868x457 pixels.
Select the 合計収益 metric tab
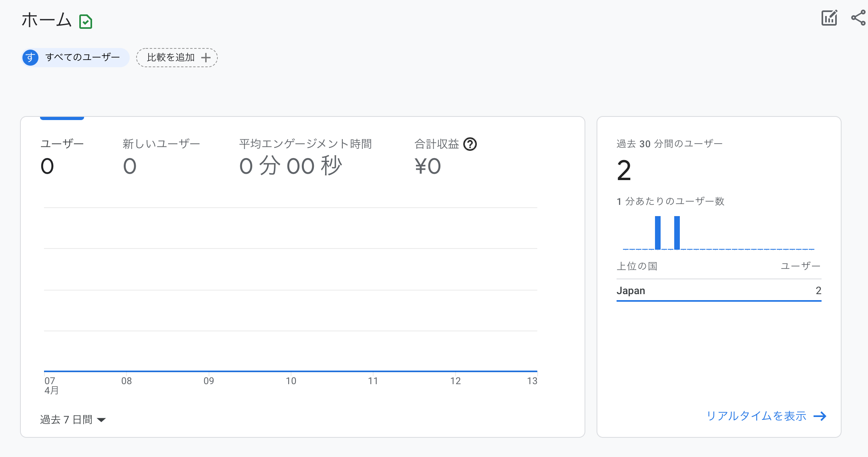[x=436, y=157]
